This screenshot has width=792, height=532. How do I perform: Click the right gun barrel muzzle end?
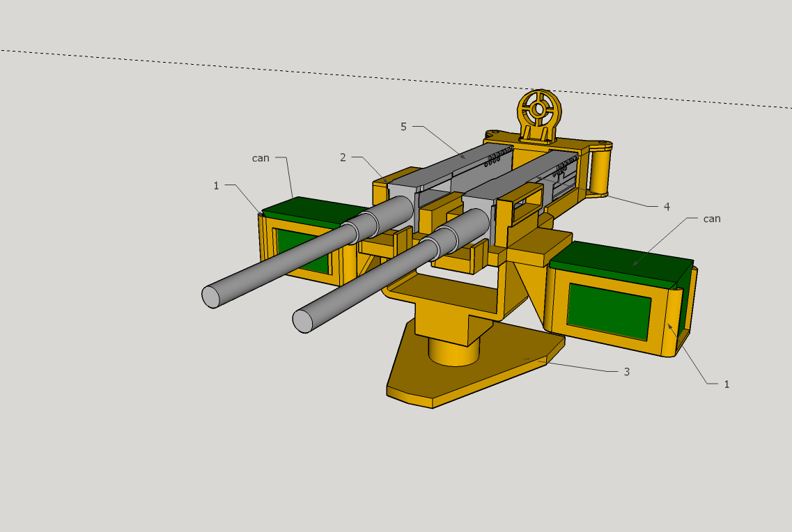302,322
